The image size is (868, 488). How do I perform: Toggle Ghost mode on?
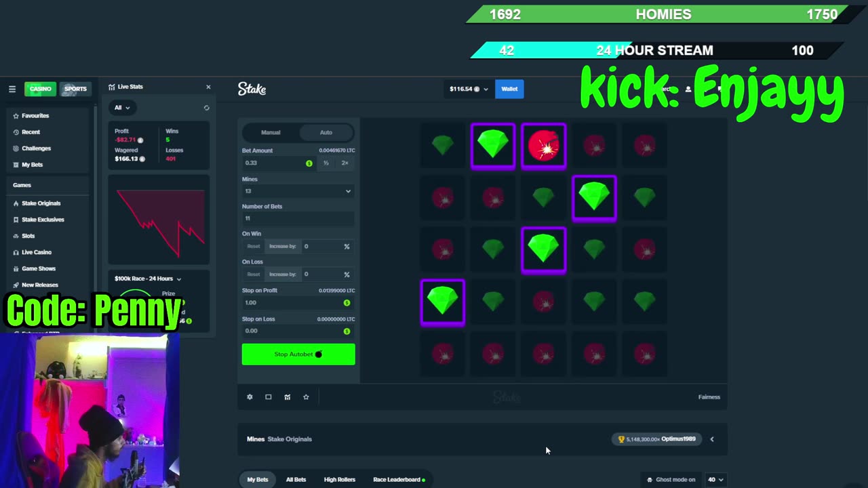pyautogui.click(x=671, y=480)
